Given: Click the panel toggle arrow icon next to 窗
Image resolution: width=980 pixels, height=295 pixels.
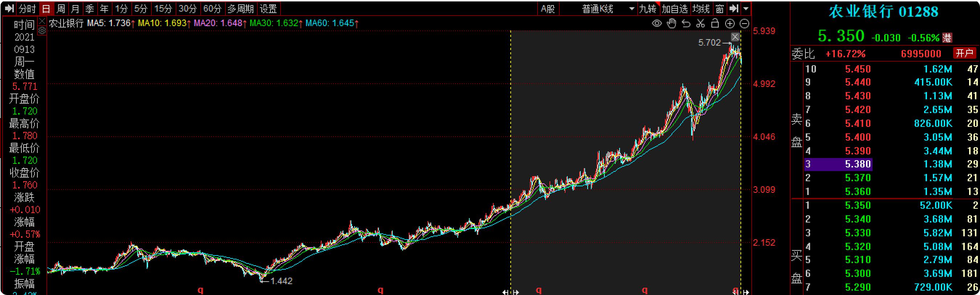Looking at the screenshot, I should (734, 8).
